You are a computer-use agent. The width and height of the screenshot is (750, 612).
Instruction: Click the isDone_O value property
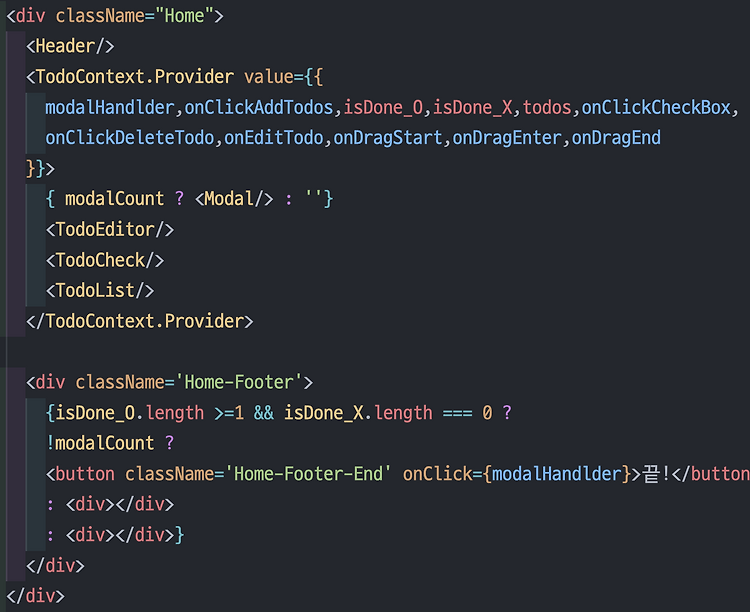(383, 108)
